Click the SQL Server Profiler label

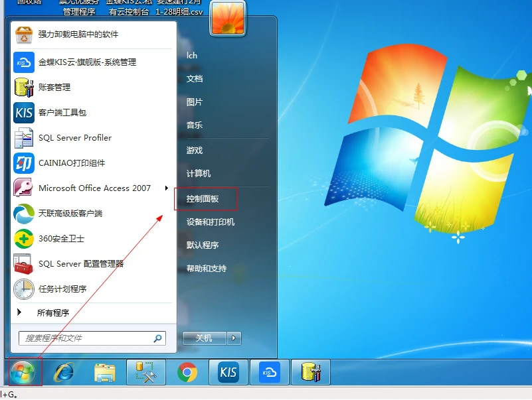(75, 138)
